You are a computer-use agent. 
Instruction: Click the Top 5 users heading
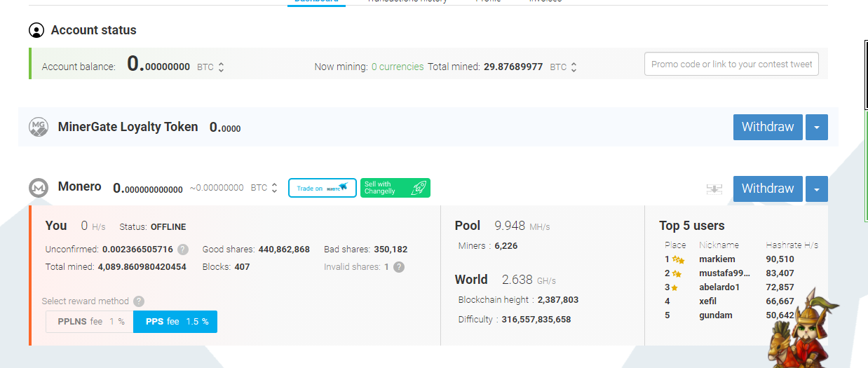(692, 226)
